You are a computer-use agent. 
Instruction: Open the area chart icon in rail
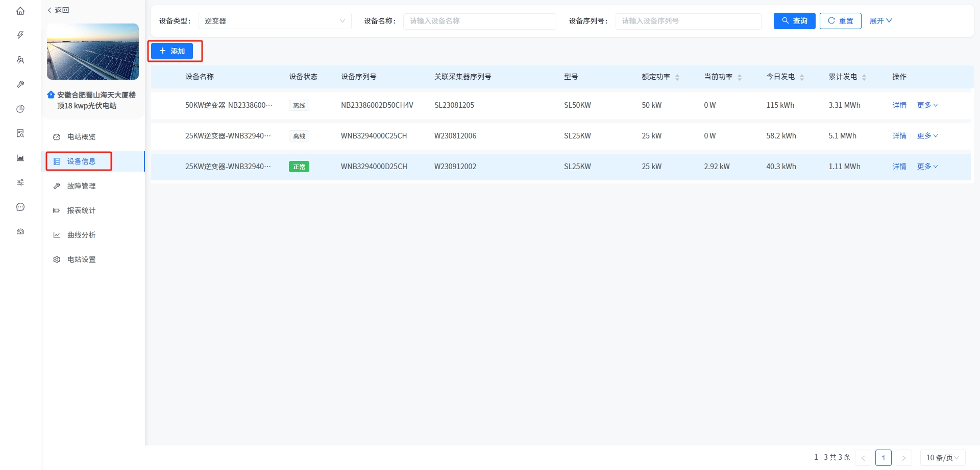pyautogui.click(x=20, y=158)
